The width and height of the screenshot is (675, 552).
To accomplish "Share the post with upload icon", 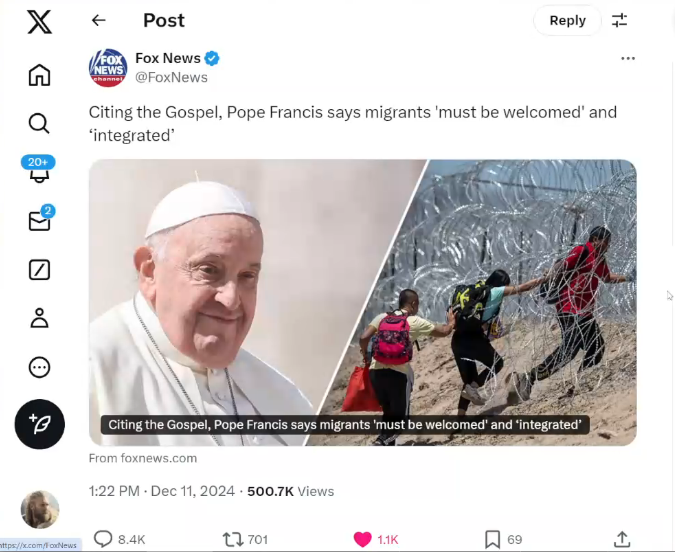I will coord(622,539).
